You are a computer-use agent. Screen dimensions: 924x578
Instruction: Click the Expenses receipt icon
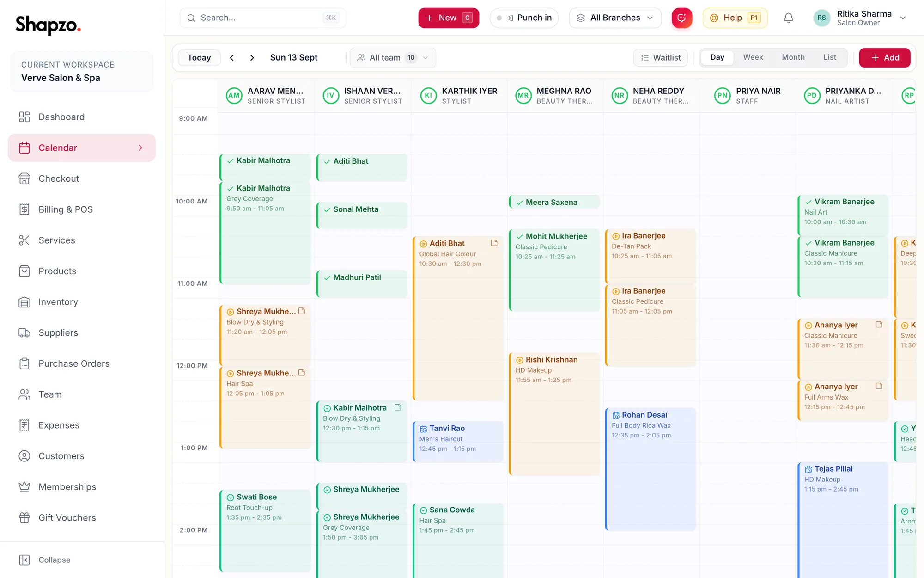click(24, 425)
